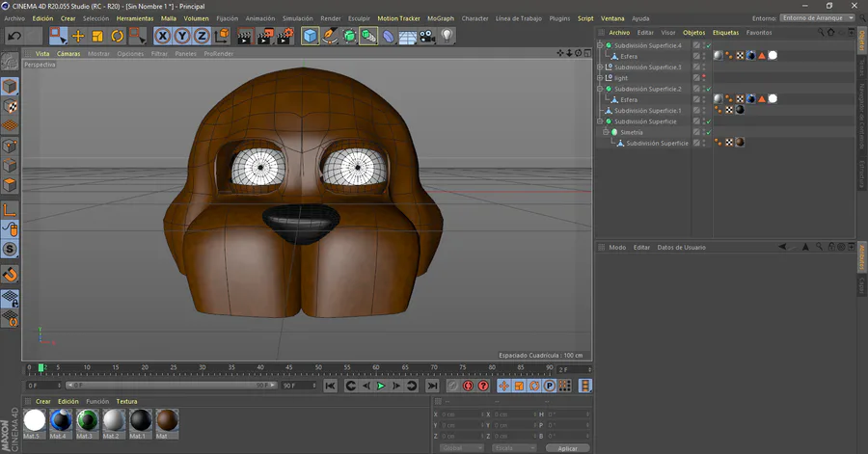Click the Aplicar button
Viewport: 868px width, 454px height.
click(x=567, y=448)
